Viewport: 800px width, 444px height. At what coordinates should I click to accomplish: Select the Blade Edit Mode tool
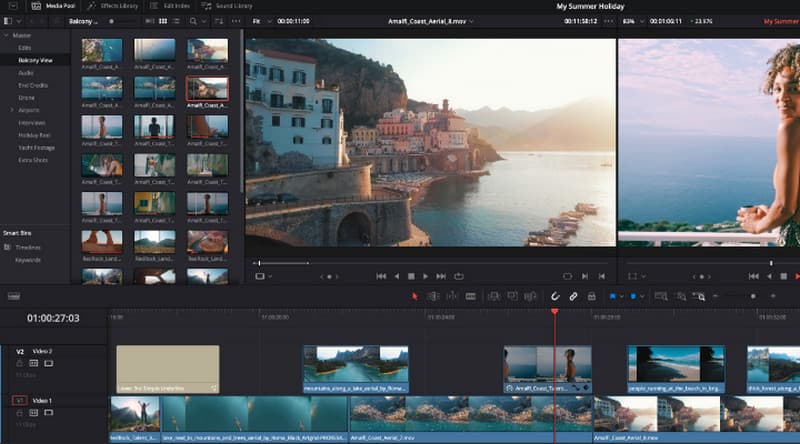[470, 297]
